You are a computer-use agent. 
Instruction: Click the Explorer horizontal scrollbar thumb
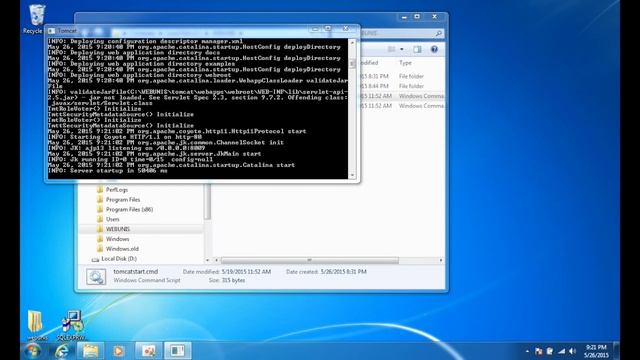pos(309,260)
